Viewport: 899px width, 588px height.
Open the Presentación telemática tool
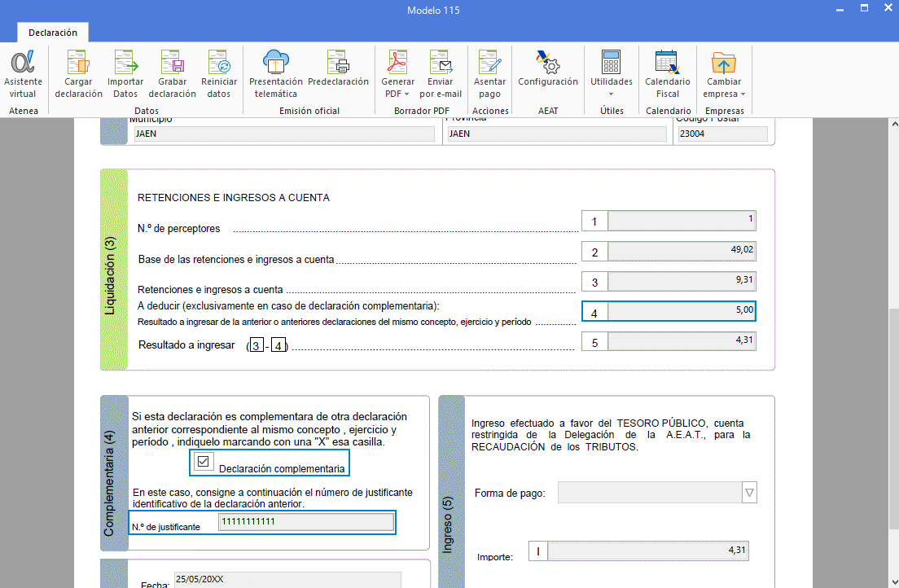275,73
